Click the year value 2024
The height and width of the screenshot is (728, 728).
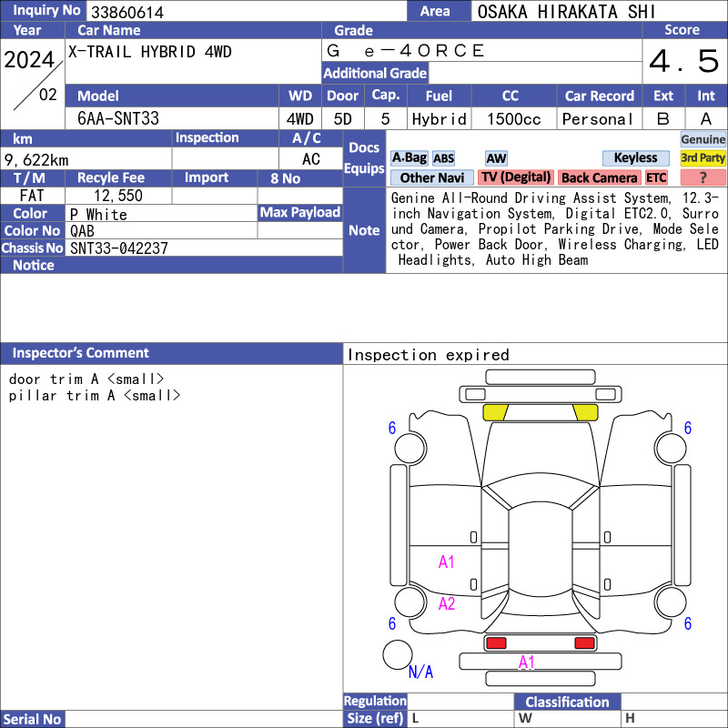(29, 59)
